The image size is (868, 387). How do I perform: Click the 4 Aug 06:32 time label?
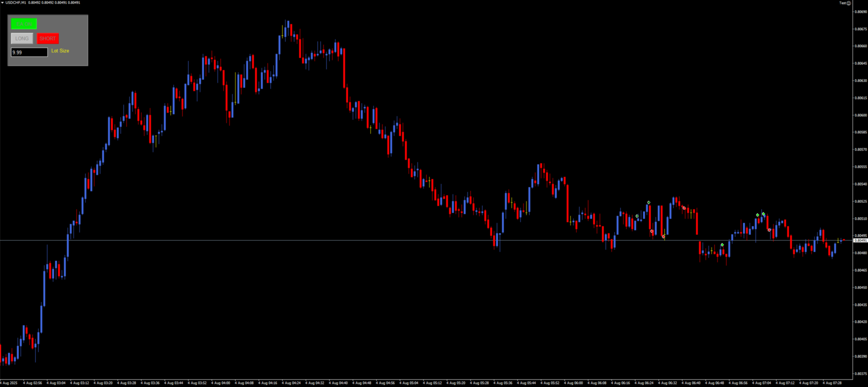coord(667,383)
